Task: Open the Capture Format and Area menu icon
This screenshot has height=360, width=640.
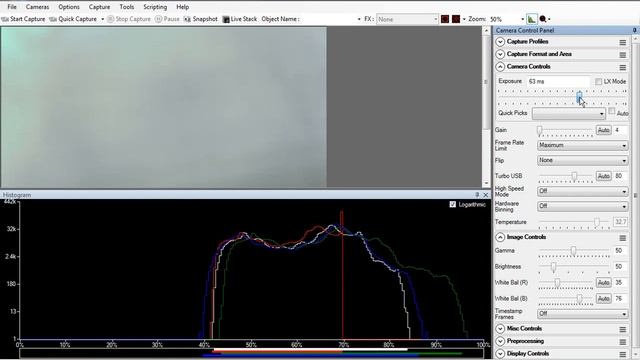Action: (622, 54)
